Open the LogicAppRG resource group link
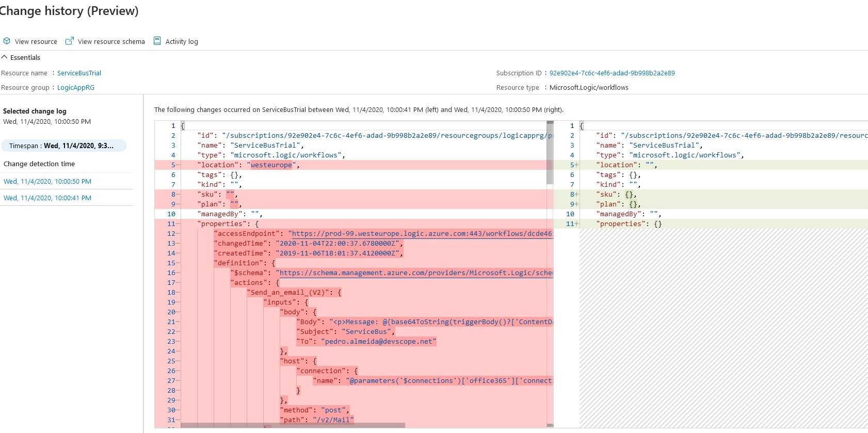 [x=75, y=88]
